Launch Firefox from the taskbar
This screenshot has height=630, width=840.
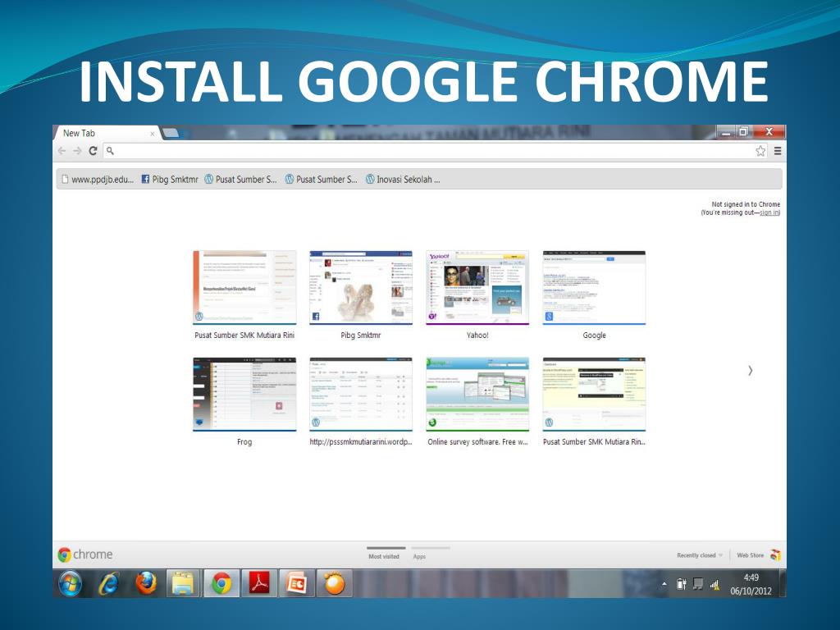pyautogui.click(x=146, y=583)
